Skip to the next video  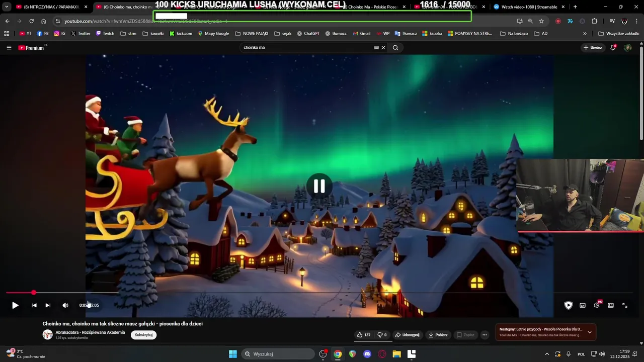tap(48, 305)
